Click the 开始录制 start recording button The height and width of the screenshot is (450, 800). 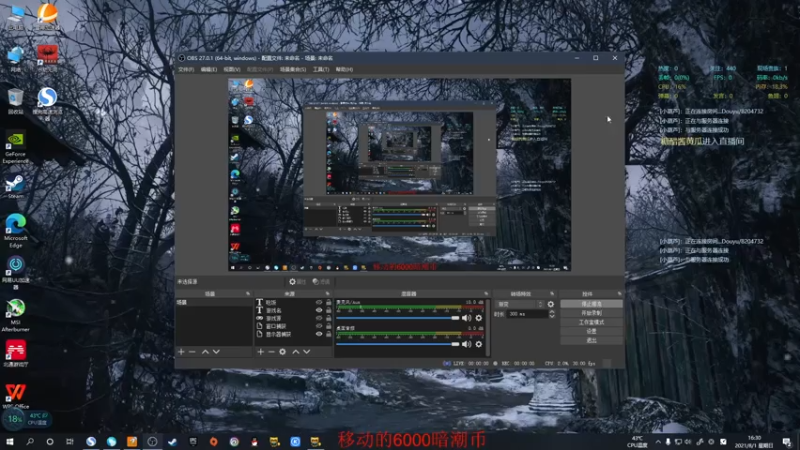click(591, 313)
